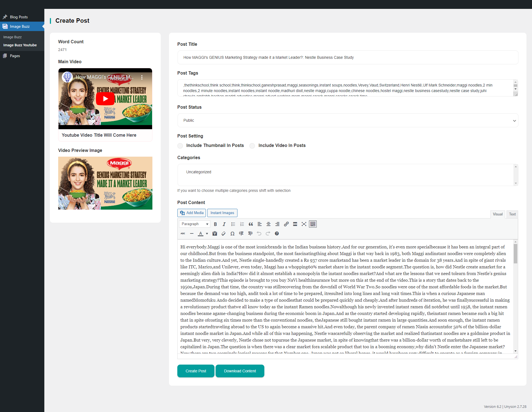Insert a special character (Omega)
This screenshot has height=412, width=532.
(232, 233)
